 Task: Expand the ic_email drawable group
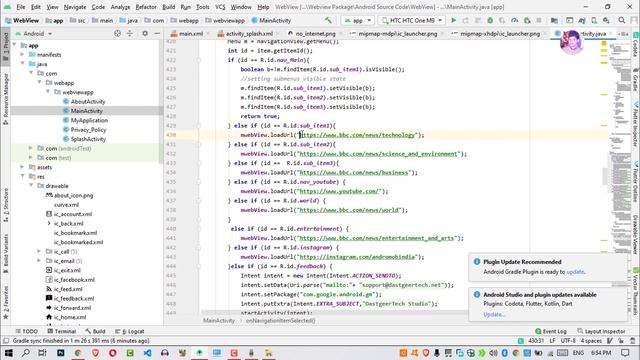coord(40,261)
